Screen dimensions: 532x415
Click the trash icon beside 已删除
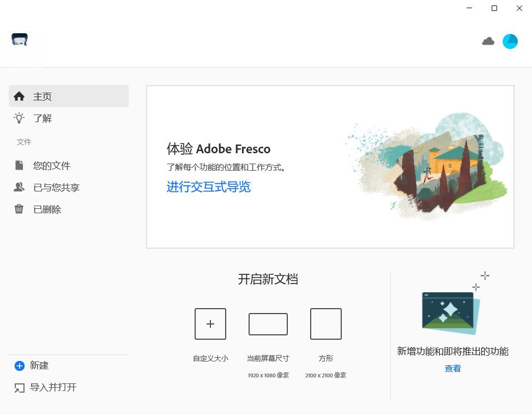pyautogui.click(x=19, y=209)
